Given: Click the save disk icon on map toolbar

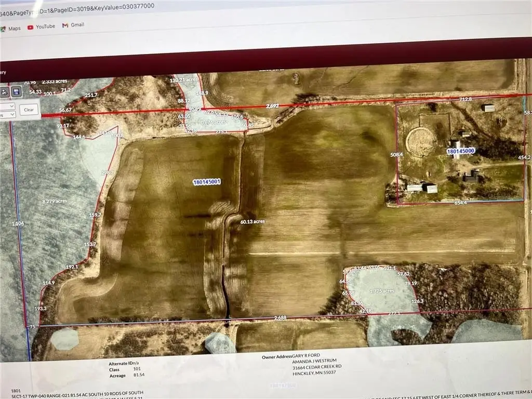Looking at the screenshot, I should coord(16,92).
